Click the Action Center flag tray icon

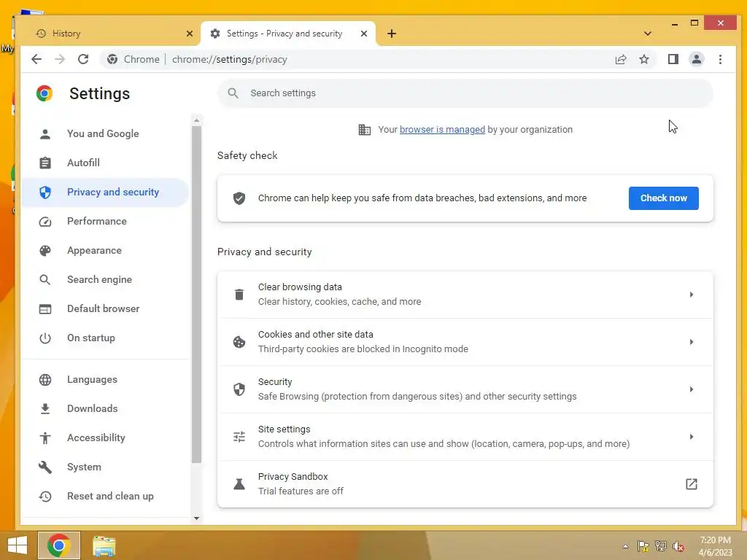coord(643,546)
